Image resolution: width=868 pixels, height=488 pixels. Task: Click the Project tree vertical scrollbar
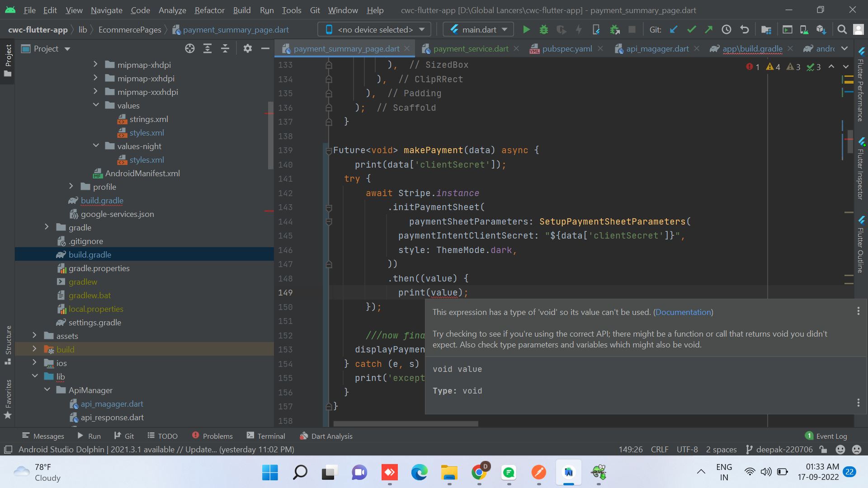(x=271, y=136)
